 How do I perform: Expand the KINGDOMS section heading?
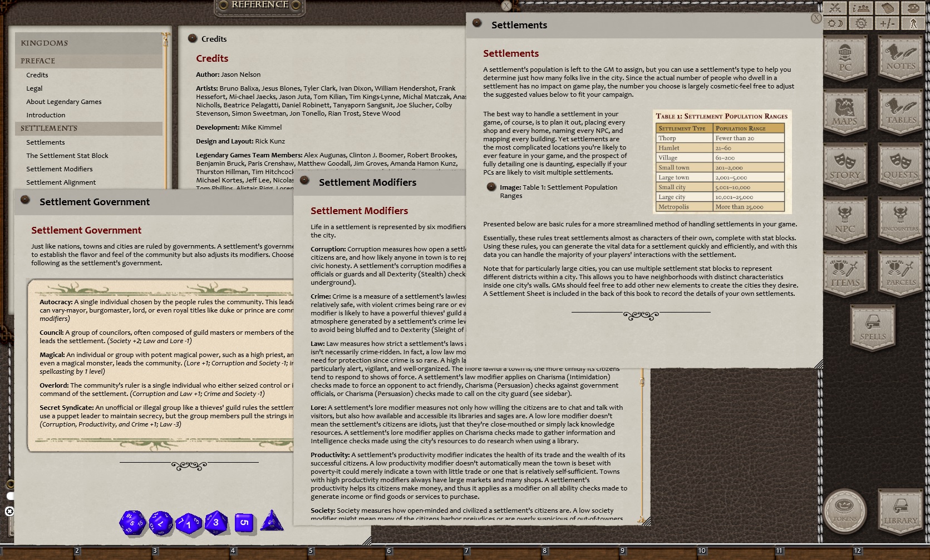pyautogui.click(x=45, y=42)
